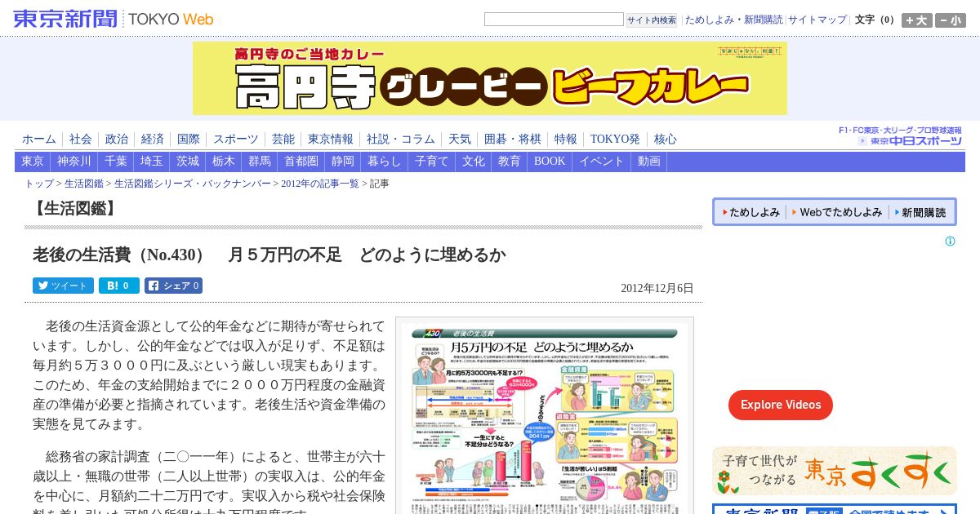Viewport: 980px width, 514px height.
Task: Select the 埼玉 regional tab
Action: point(152,162)
